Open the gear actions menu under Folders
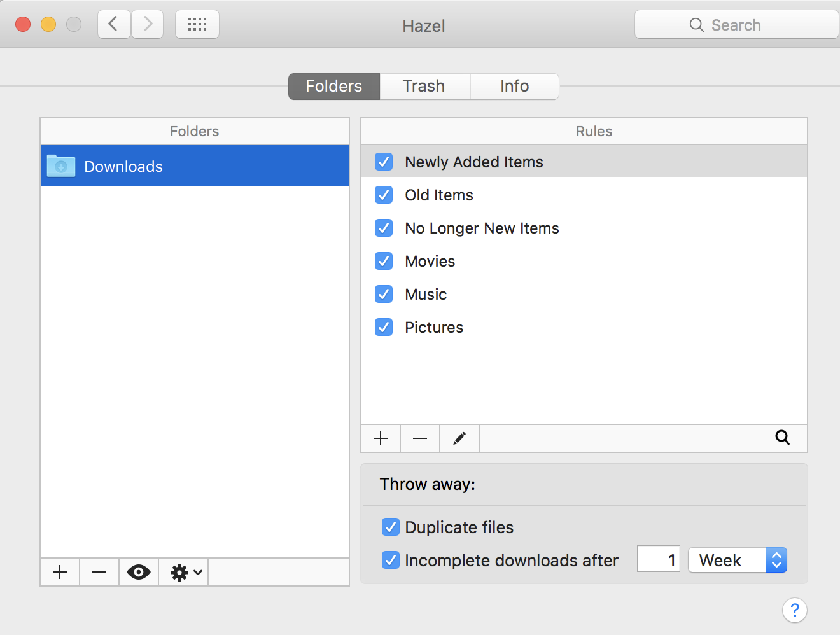 (185, 572)
